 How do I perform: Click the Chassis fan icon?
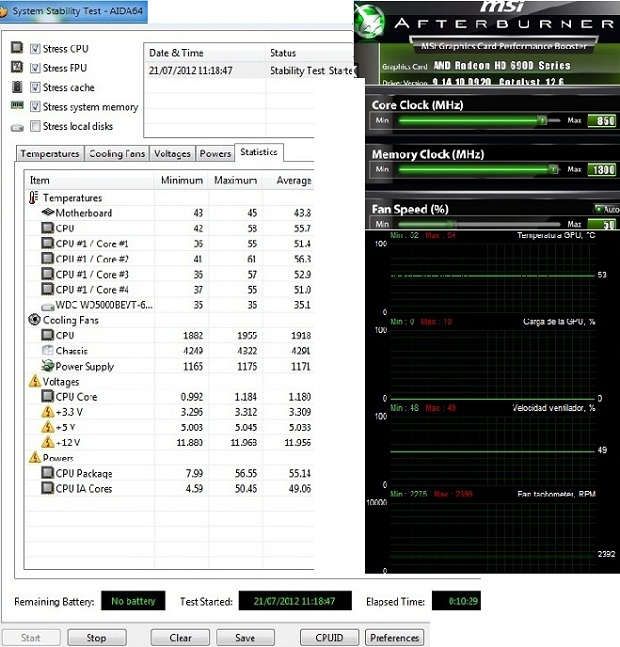48,350
